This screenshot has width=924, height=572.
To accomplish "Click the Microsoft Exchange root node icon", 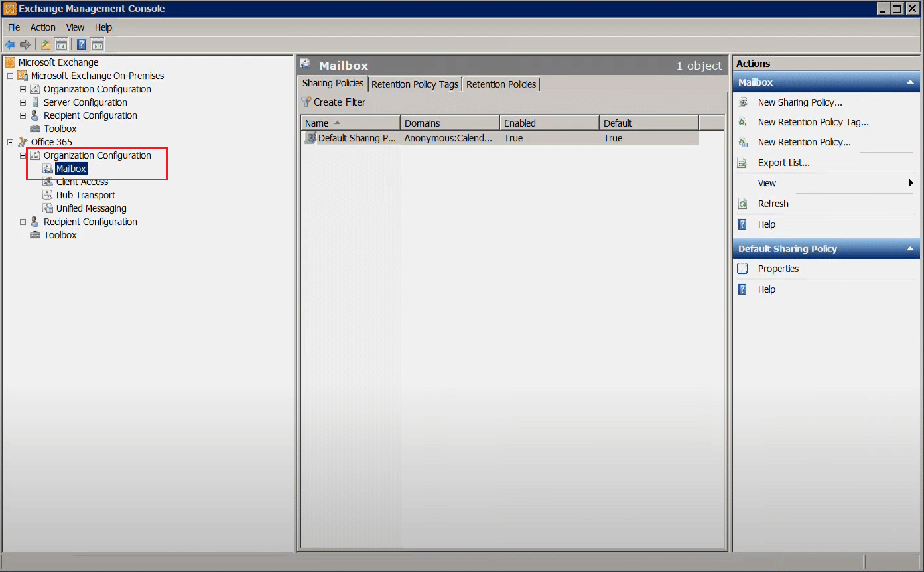I will tap(10, 62).
